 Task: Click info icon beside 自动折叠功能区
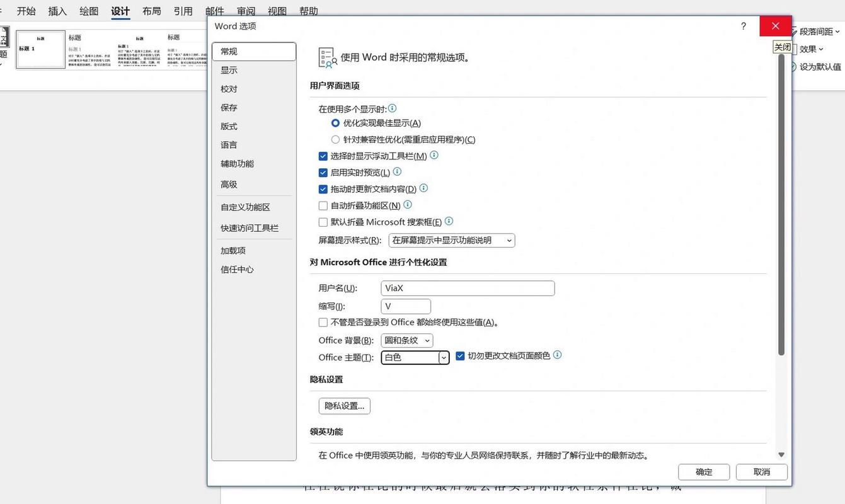pos(408,204)
